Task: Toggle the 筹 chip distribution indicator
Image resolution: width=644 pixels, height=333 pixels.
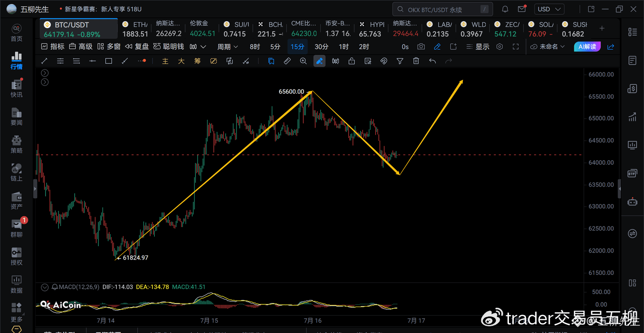Action: 197,61
